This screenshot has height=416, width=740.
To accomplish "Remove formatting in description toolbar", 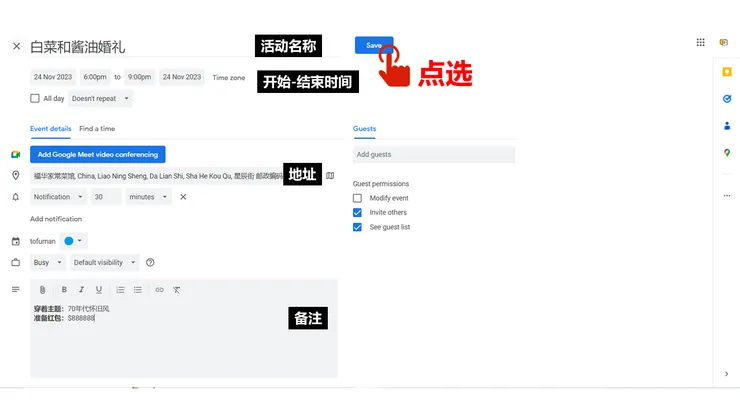I will (x=177, y=289).
